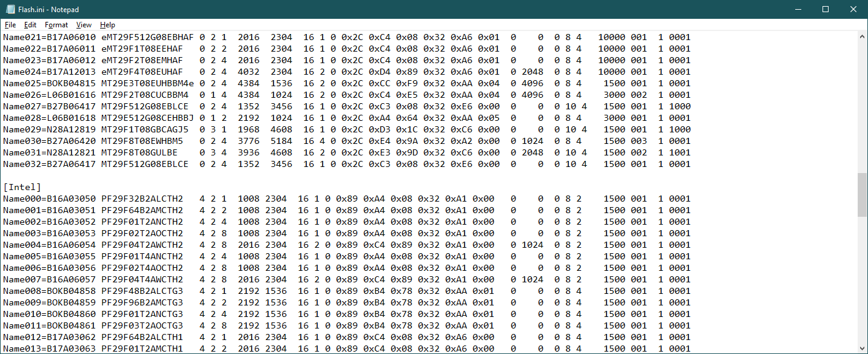This screenshot has height=354, width=868.
Task: Click part name PF29F04T2AWCTH2
Action: (x=142, y=245)
